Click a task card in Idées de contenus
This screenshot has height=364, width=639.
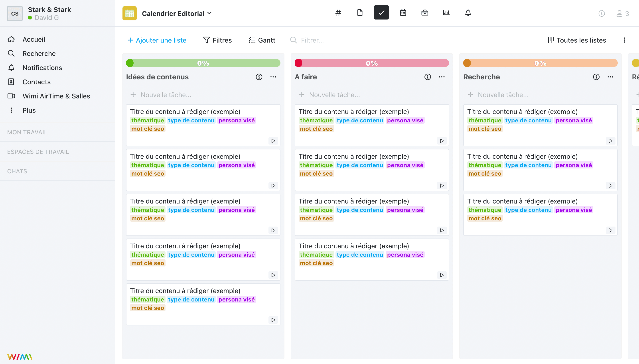[x=203, y=125]
